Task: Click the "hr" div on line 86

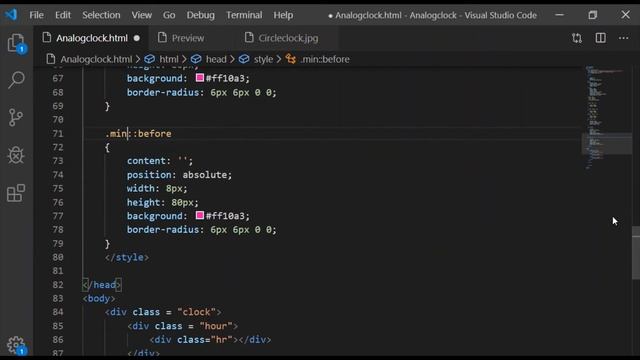Action: (210, 340)
